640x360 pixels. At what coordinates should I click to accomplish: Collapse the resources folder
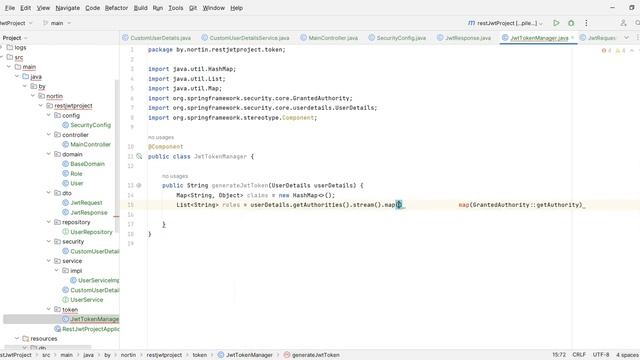click(x=17, y=338)
